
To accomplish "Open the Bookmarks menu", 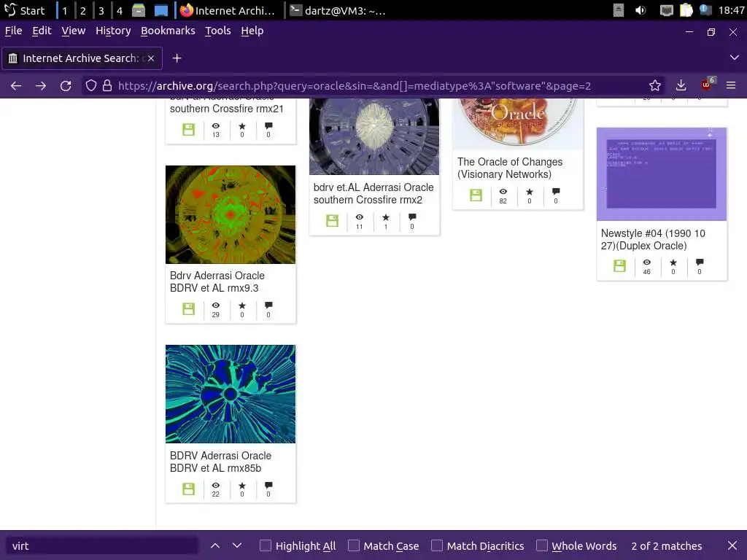I will pyautogui.click(x=168, y=31).
